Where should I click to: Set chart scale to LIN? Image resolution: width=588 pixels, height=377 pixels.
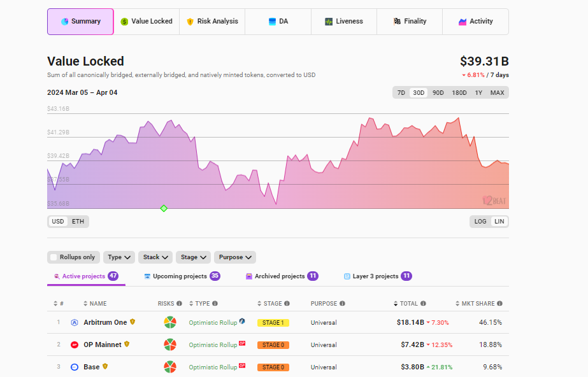click(499, 222)
